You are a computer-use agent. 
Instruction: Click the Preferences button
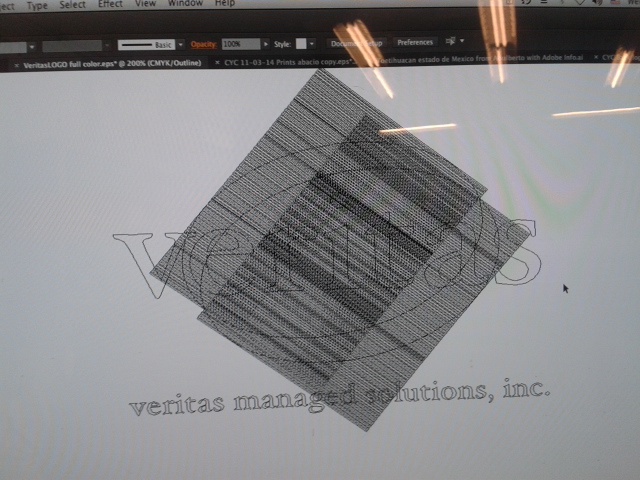[415, 42]
